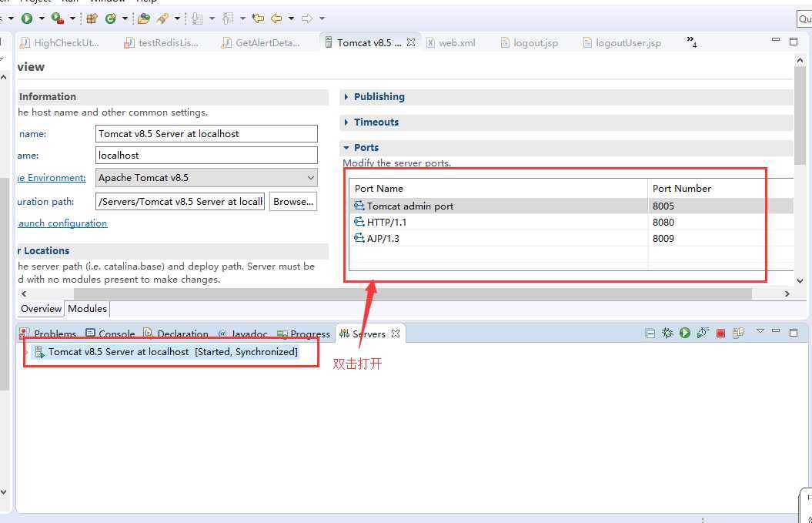Click the editor vertical scrollbar down arrow
Viewport: 812px width, 523px height.
pos(800,281)
